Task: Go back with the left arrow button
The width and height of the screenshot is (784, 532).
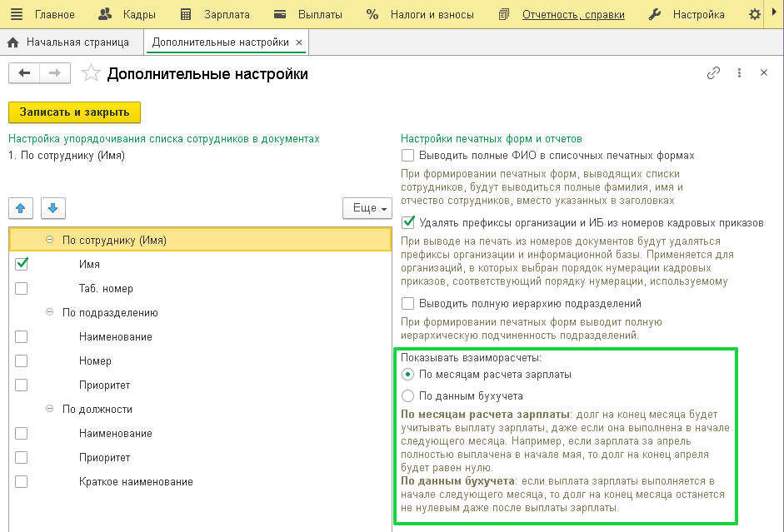Action: point(24,73)
